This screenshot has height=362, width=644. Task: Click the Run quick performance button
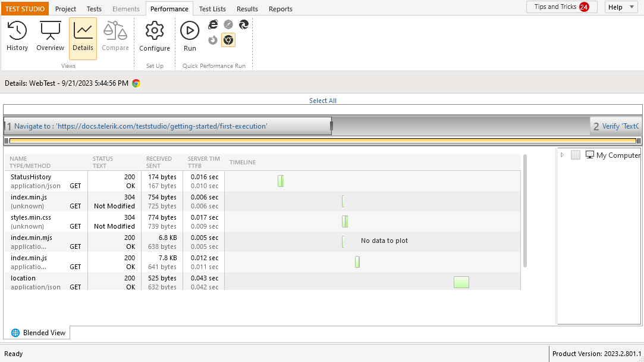tap(190, 37)
